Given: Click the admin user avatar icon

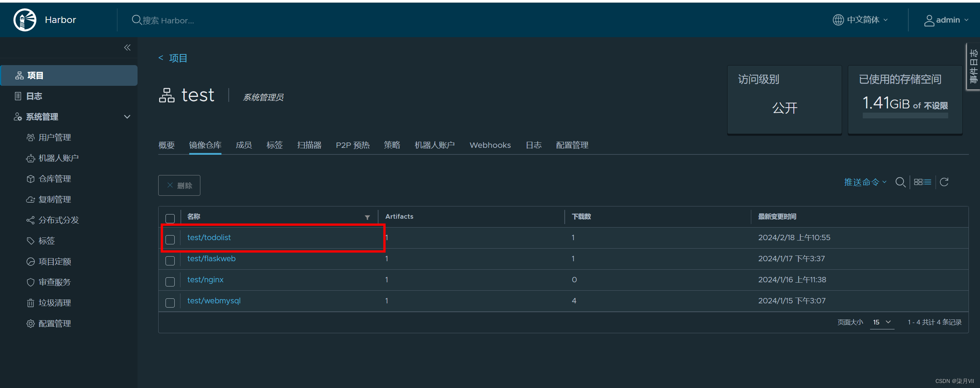Looking at the screenshot, I should [x=929, y=20].
